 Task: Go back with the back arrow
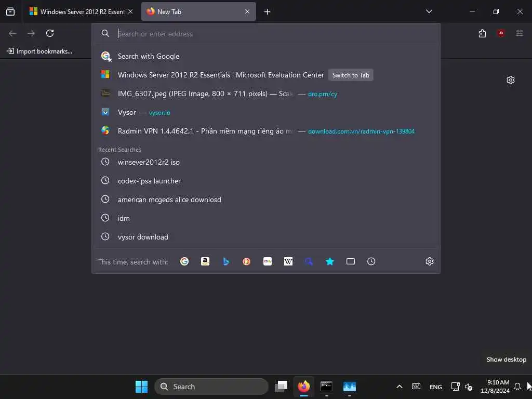pyautogui.click(x=12, y=33)
